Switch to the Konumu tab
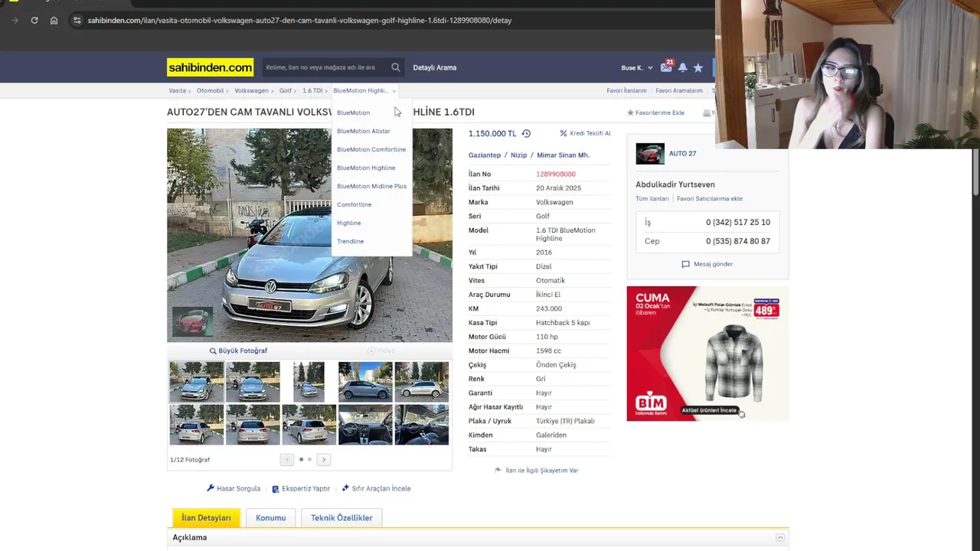Screen dimensions: 980x551 coord(270,518)
